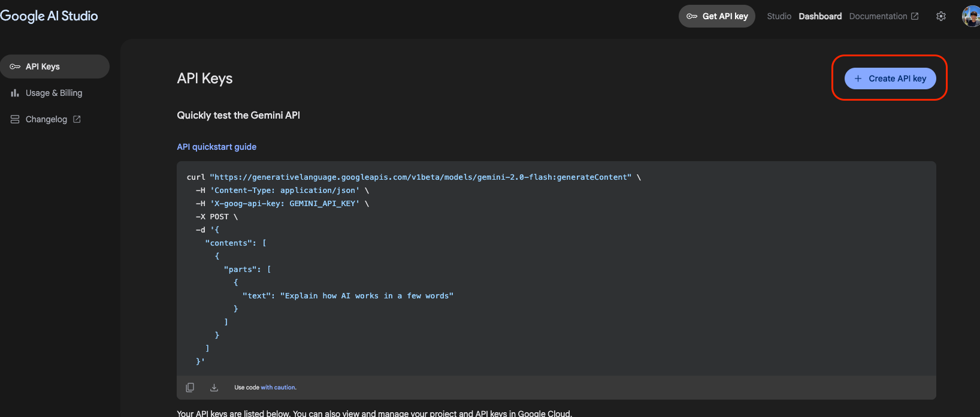Click the user profile avatar

point(970,16)
